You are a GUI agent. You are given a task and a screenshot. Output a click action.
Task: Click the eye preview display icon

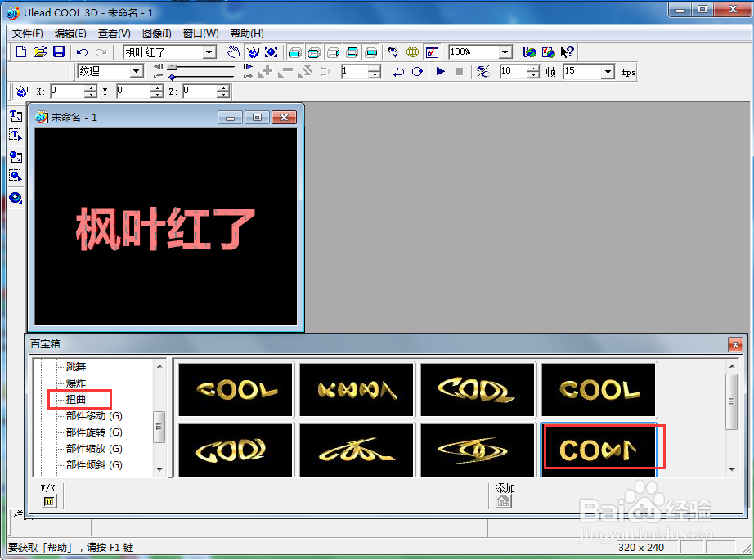(x=393, y=52)
